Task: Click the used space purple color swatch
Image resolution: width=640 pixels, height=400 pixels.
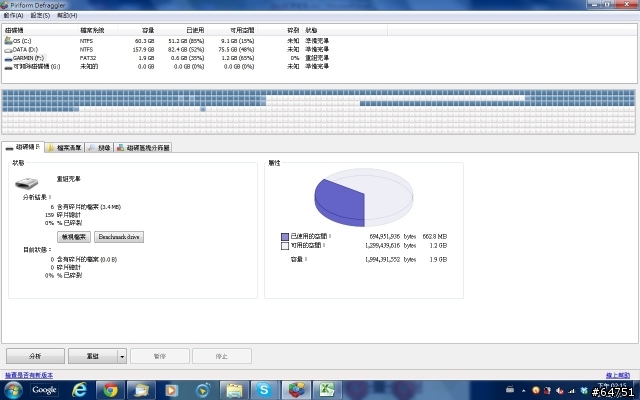Action: click(x=285, y=237)
